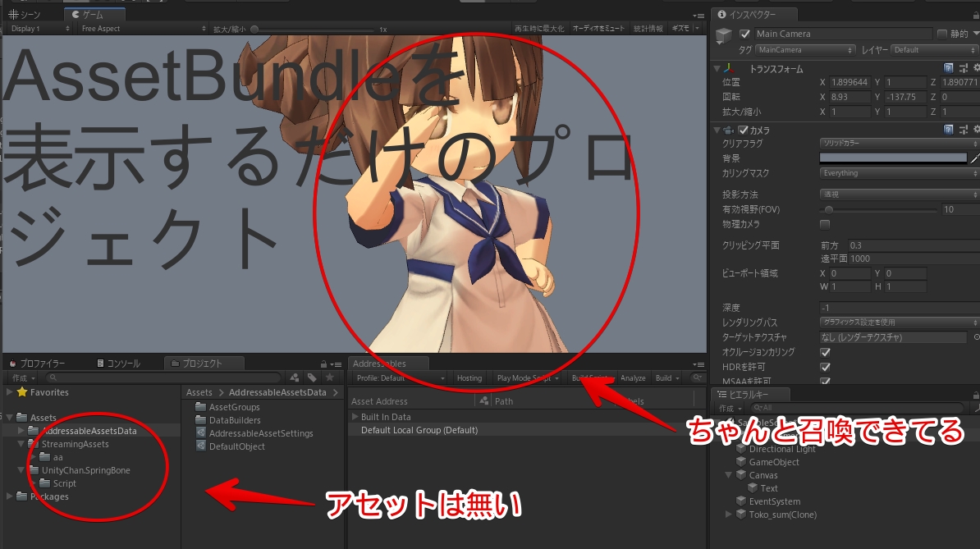Open the search by label icon in Project panel

[313, 377]
